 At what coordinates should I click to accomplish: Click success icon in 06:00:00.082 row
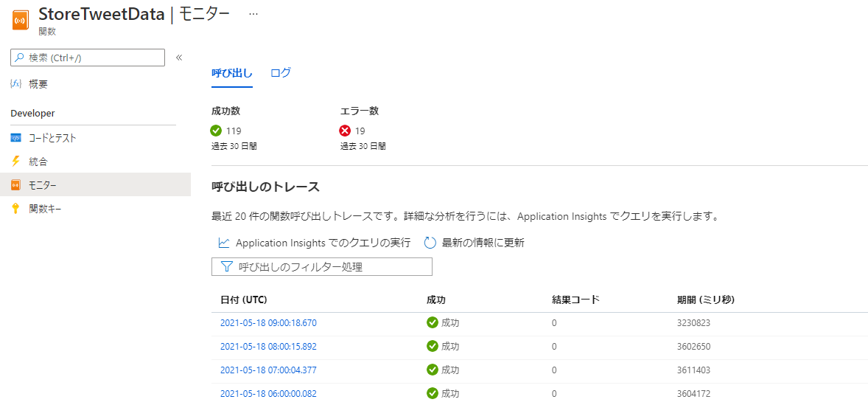[433, 393]
